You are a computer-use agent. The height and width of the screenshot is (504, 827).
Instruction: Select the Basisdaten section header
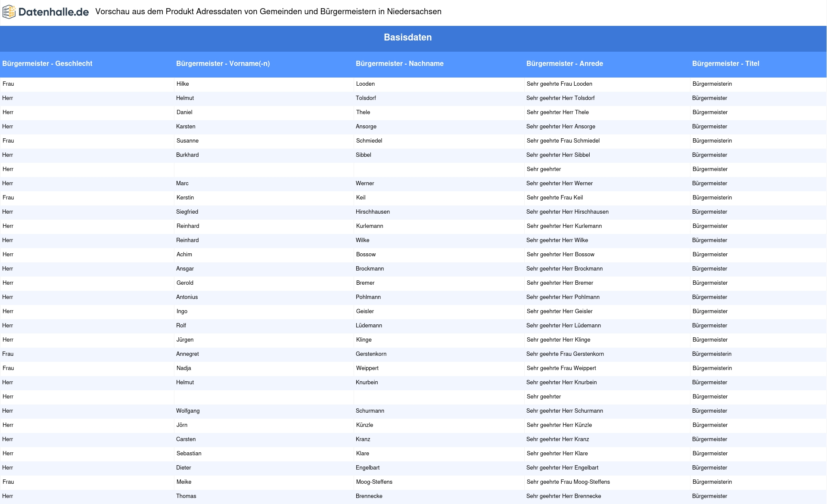point(407,37)
